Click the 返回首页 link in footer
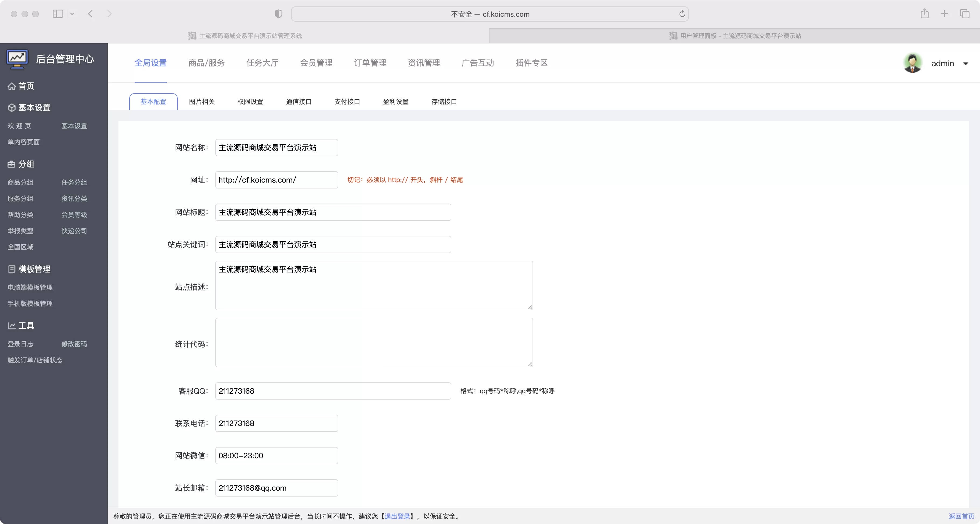The width and height of the screenshot is (980, 524). click(961, 516)
